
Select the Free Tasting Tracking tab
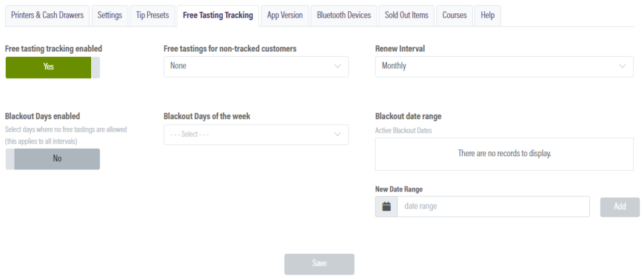pyautogui.click(x=218, y=16)
